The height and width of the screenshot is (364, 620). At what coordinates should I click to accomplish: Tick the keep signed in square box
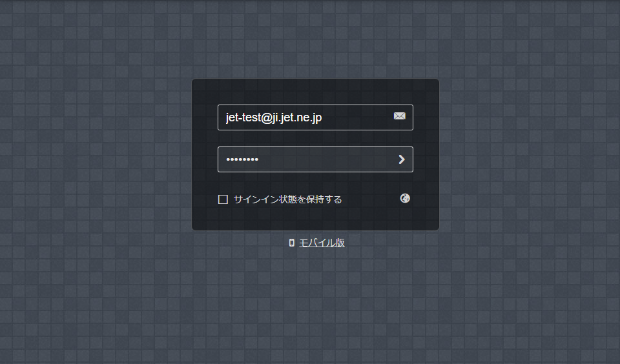click(x=223, y=199)
